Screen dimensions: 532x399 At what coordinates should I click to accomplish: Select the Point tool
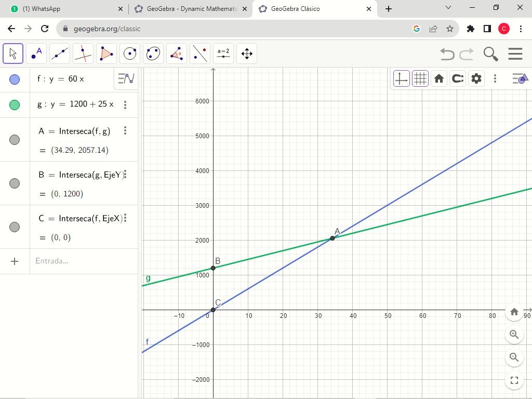36,54
